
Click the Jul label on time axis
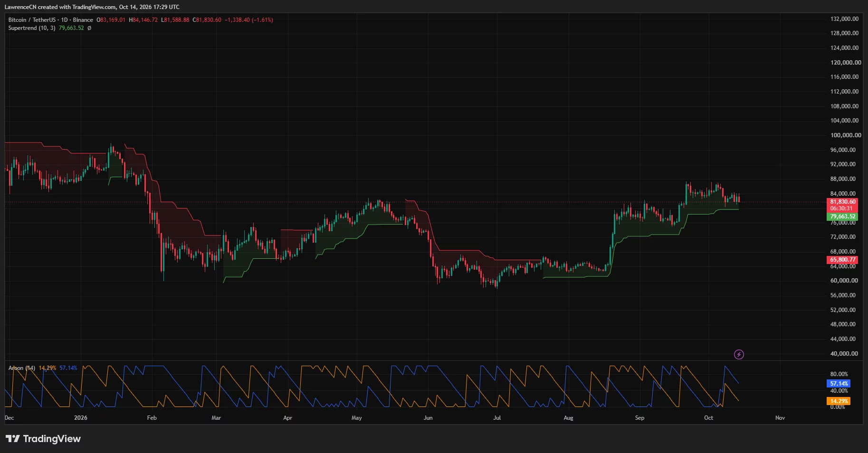(497, 418)
